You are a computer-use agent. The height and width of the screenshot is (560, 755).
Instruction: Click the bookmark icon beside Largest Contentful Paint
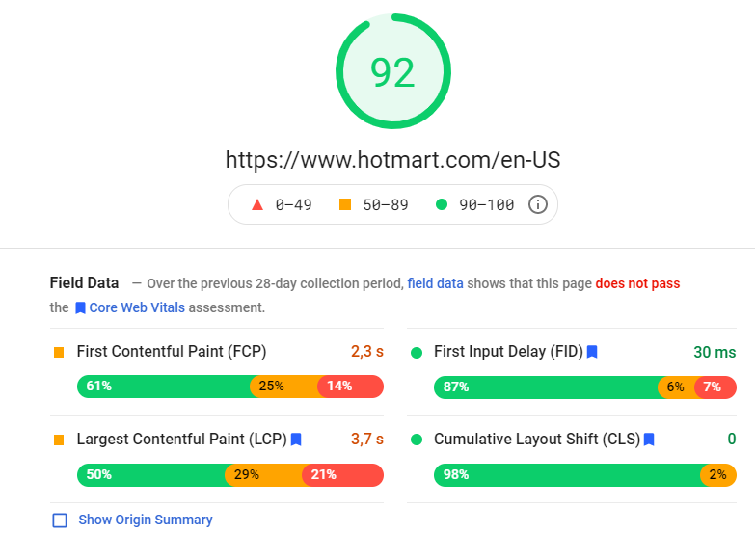[296, 440]
